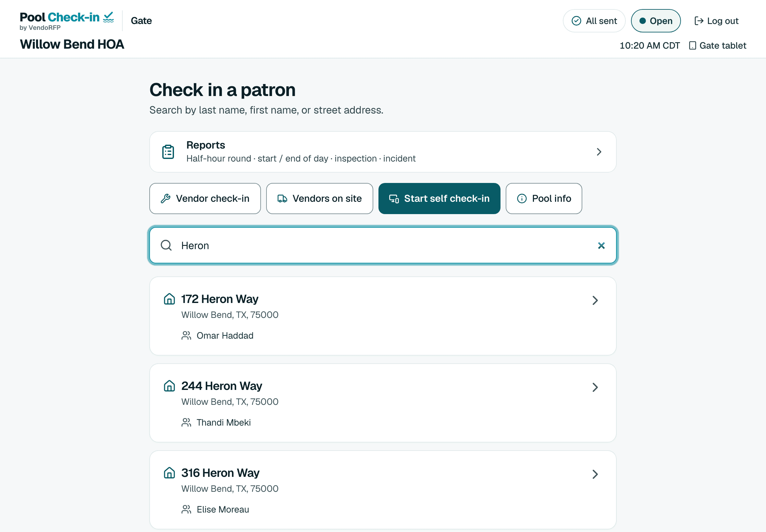Click the people icon beside Elise Moreau
This screenshot has height=532, width=766.
[186, 510]
